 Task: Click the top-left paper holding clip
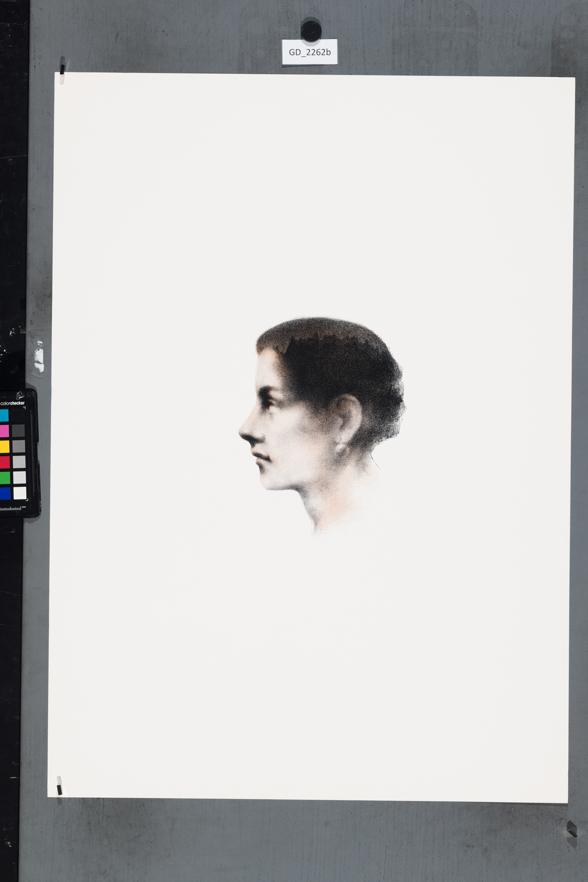[62, 70]
